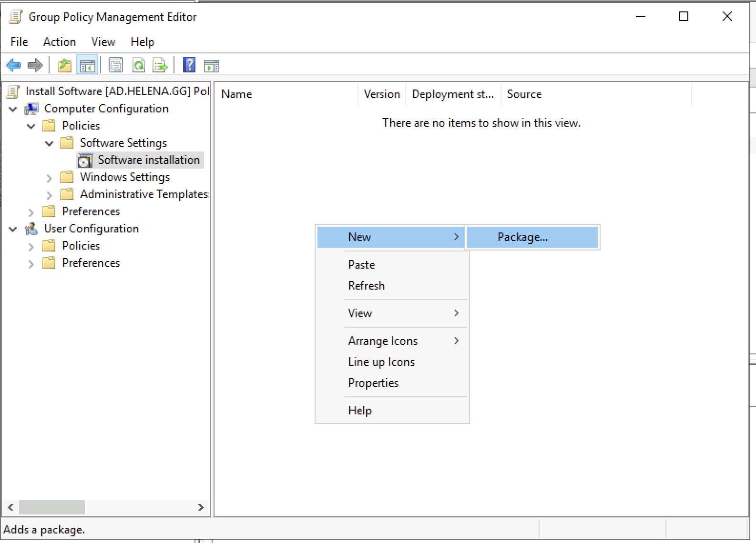Click the blue Back arrow in toolbar
The image size is (756, 543).
tap(14, 65)
